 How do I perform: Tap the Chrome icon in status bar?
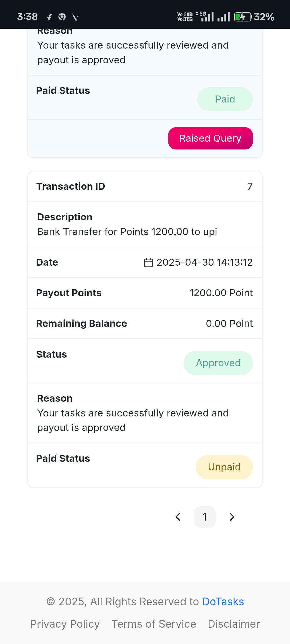pos(62,17)
